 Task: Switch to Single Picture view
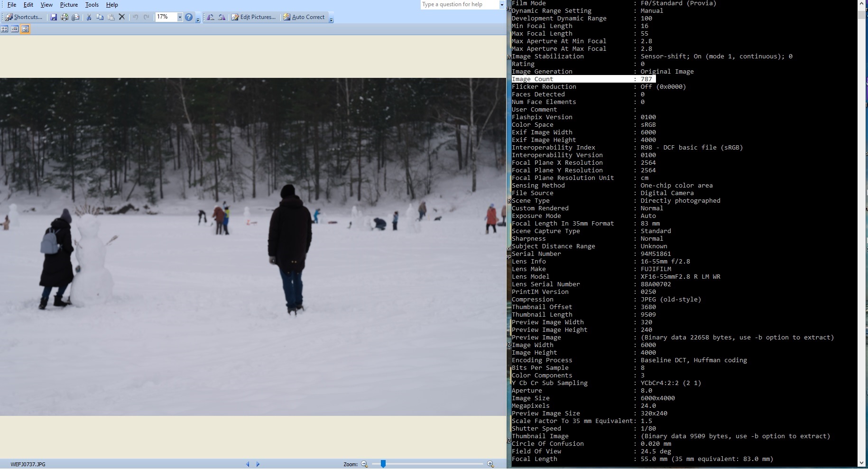pos(25,29)
